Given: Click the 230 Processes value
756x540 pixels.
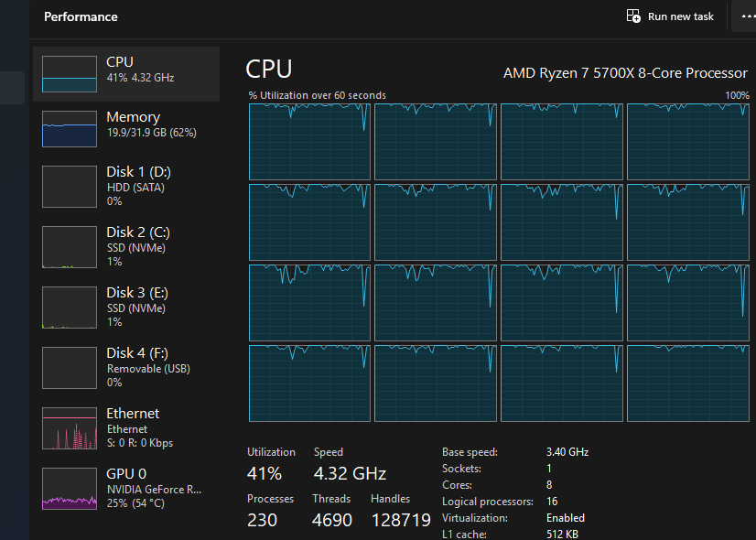Looking at the screenshot, I should click(263, 520).
